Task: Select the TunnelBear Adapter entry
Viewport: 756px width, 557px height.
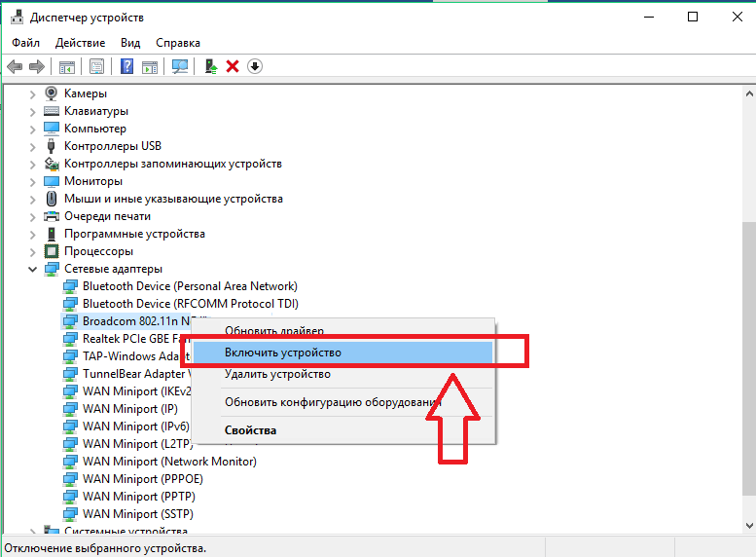Action: coord(136,374)
